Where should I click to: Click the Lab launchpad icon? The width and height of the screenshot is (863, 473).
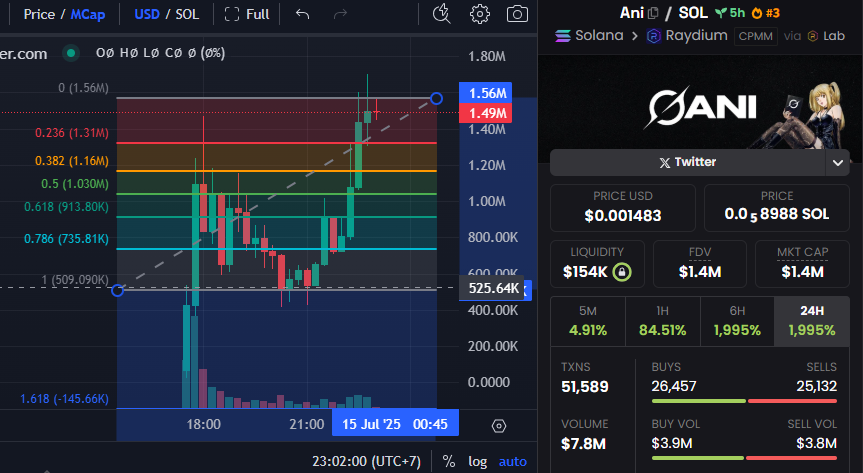pos(812,36)
